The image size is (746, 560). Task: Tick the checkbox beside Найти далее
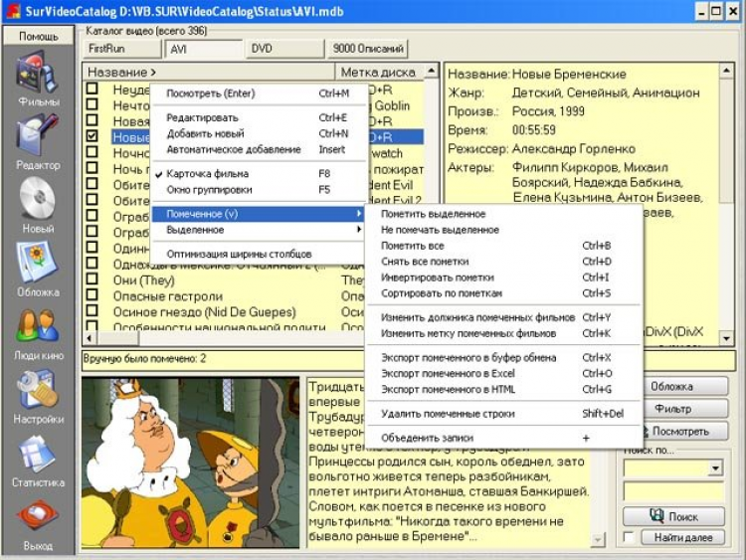pos(629,537)
